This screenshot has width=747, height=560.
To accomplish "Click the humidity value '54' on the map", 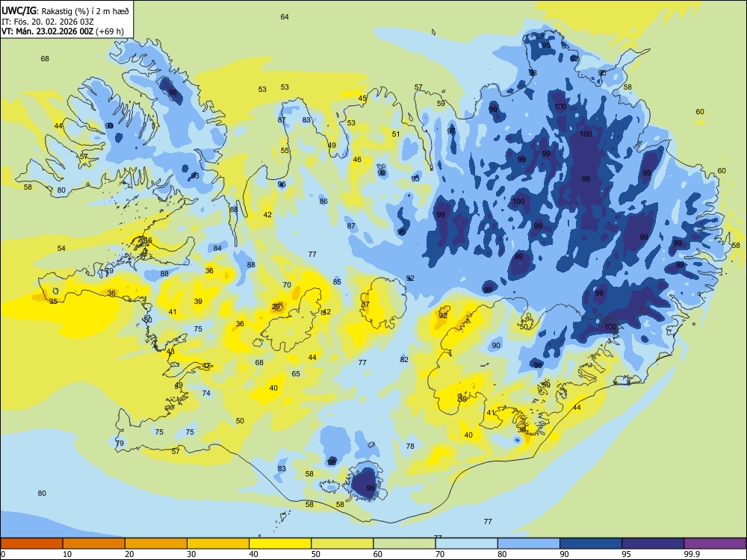I will 61,248.
